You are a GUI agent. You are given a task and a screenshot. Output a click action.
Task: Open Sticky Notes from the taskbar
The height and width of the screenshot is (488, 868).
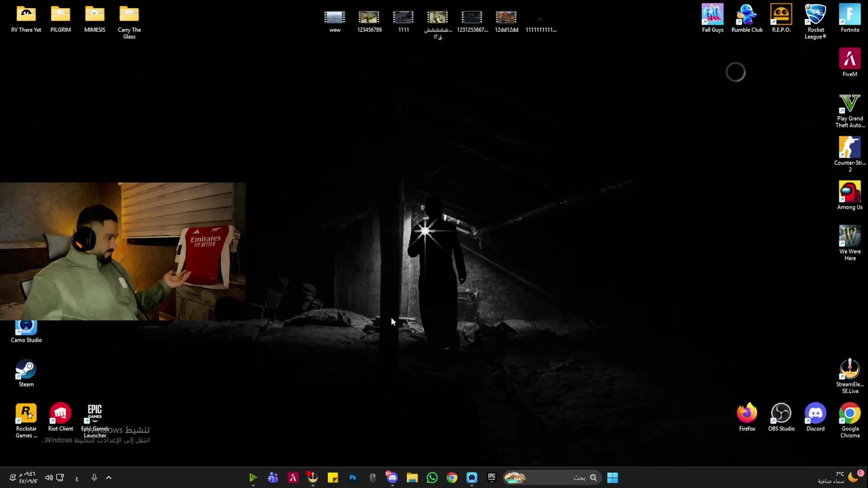332,478
